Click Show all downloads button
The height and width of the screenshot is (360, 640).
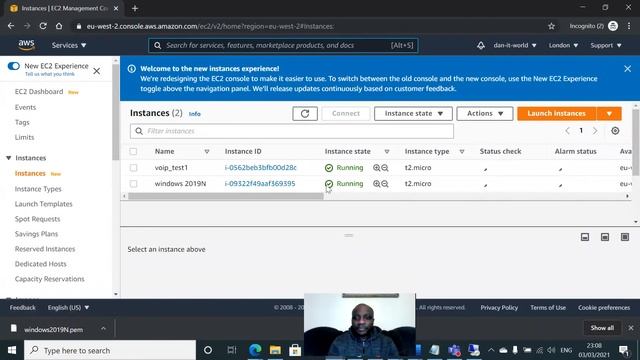(602, 328)
